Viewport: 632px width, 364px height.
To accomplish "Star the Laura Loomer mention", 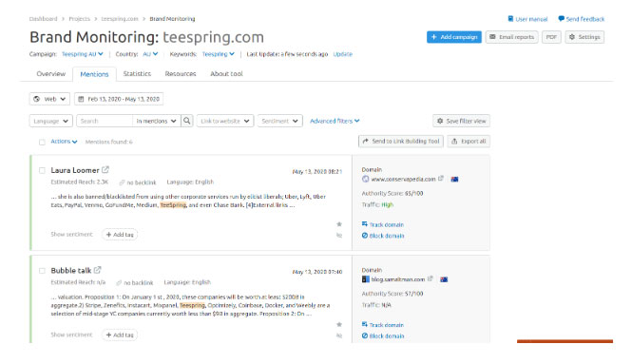I will 339,224.
